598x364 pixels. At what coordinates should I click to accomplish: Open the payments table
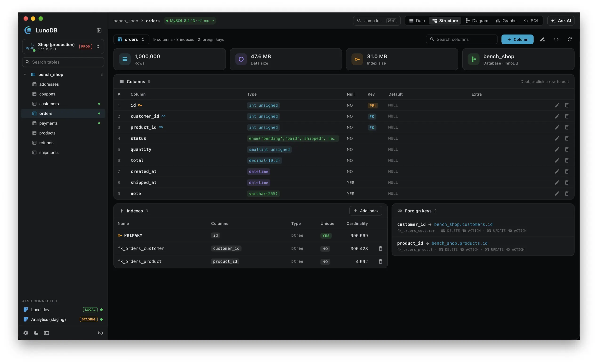(63, 123)
